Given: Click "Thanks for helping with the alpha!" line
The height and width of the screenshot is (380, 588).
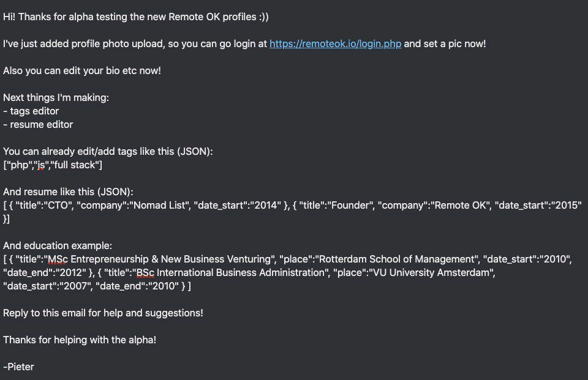Looking at the screenshot, I should 80,340.
